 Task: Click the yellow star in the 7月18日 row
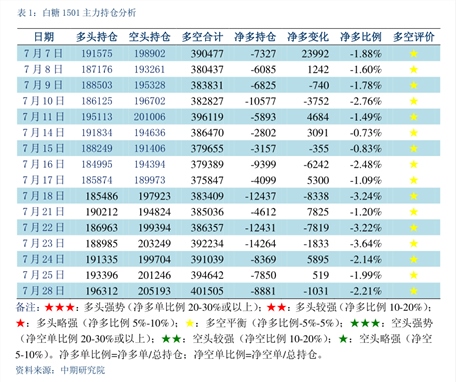[413, 196]
